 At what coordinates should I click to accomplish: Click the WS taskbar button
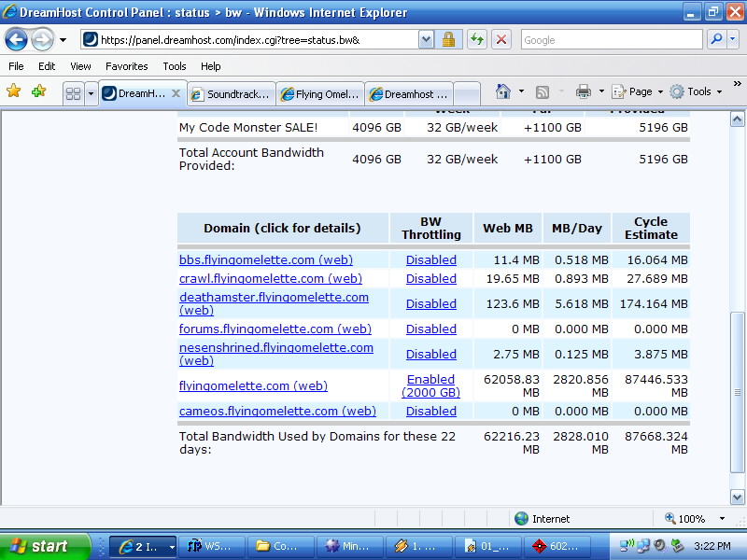click(212, 546)
